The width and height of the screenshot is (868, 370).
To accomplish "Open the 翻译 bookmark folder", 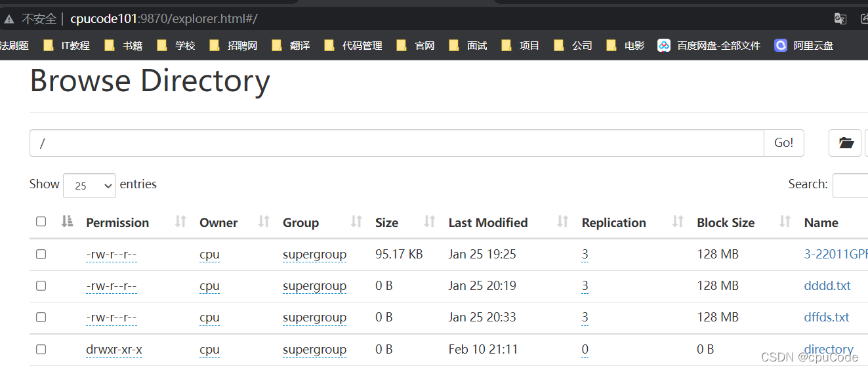I will tap(291, 45).
